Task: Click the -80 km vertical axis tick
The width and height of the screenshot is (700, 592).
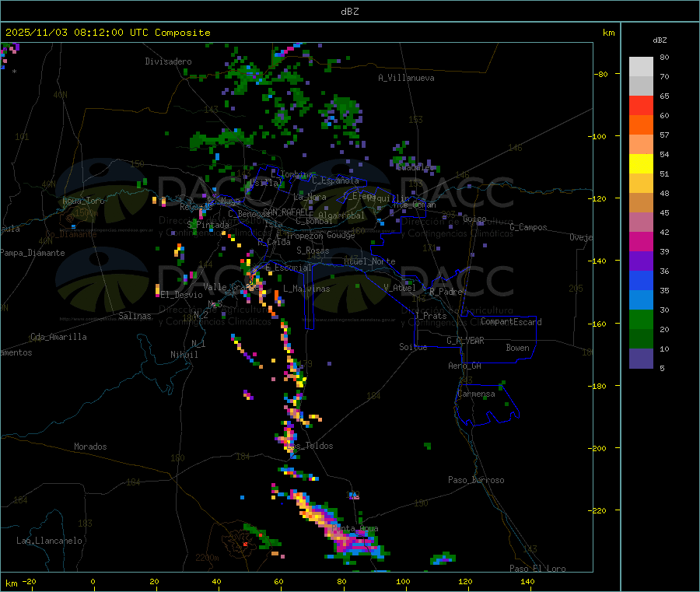Action: (x=601, y=74)
